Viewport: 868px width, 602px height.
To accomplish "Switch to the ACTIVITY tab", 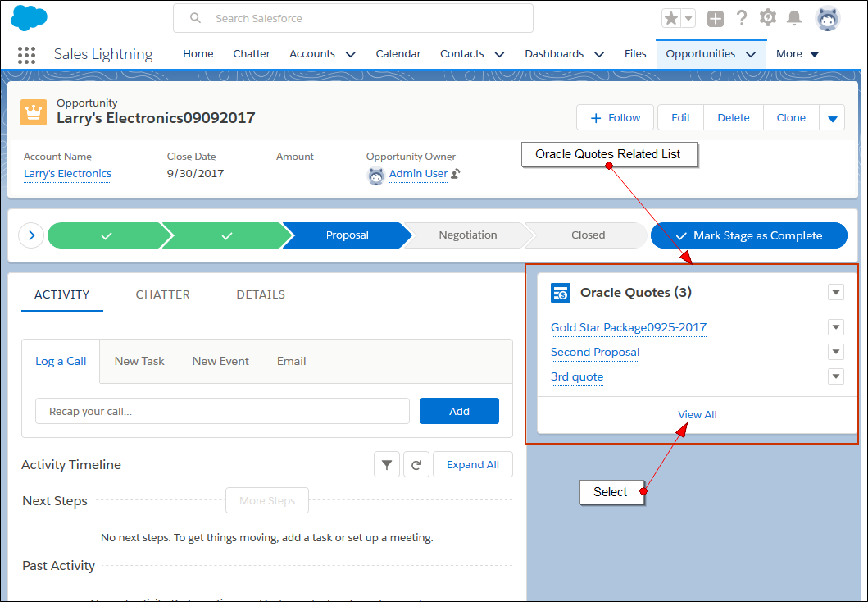I will pyautogui.click(x=62, y=294).
